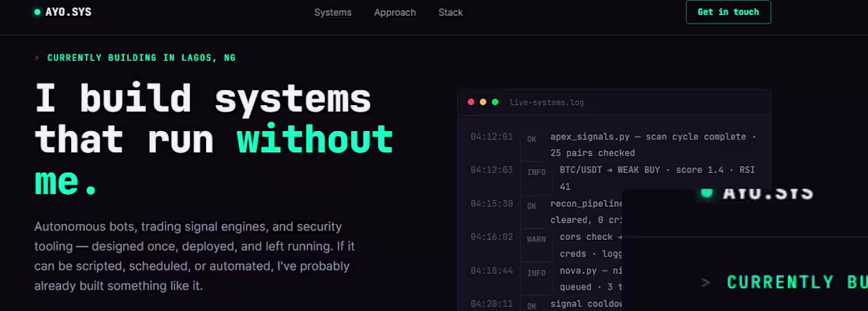Click the live-systems.log title text

tap(546, 103)
